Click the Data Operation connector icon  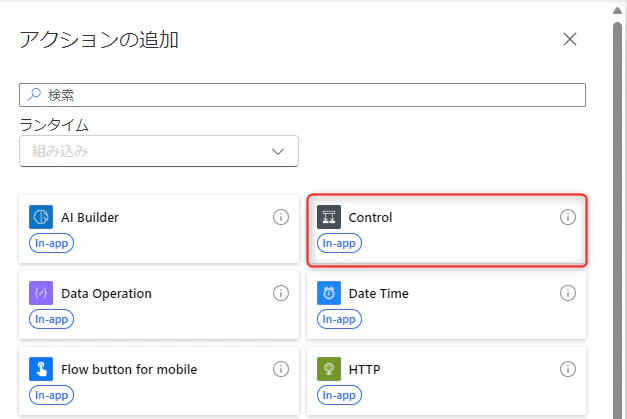tap(41, 293)
